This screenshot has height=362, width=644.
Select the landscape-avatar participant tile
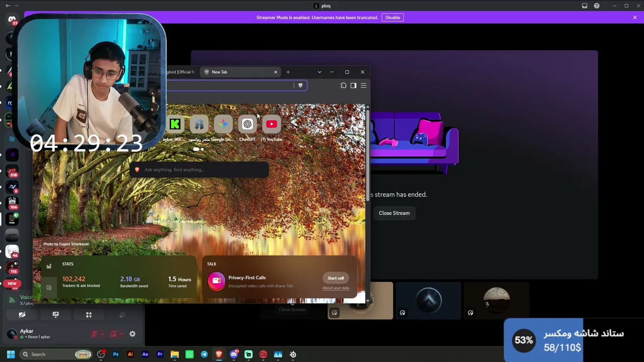tap(496, 301)
